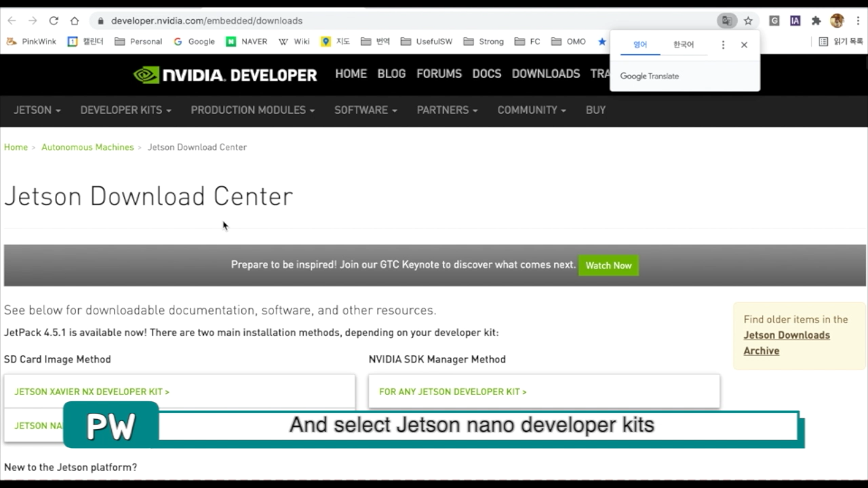This screenshot has height=488, width=868.
Task: Open the browser home page icon
Action: click(75, 21)
